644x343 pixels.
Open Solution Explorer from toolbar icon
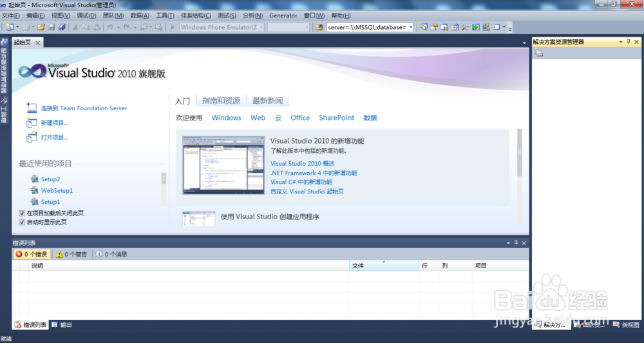424,27
